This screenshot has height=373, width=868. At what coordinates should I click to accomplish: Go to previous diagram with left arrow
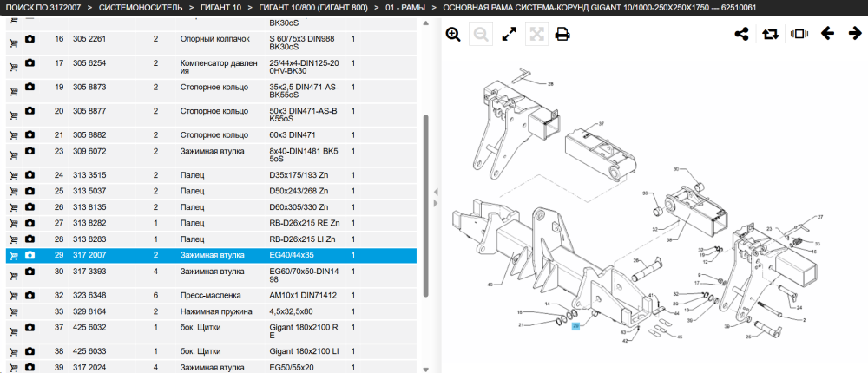click(x=827, y=34)
